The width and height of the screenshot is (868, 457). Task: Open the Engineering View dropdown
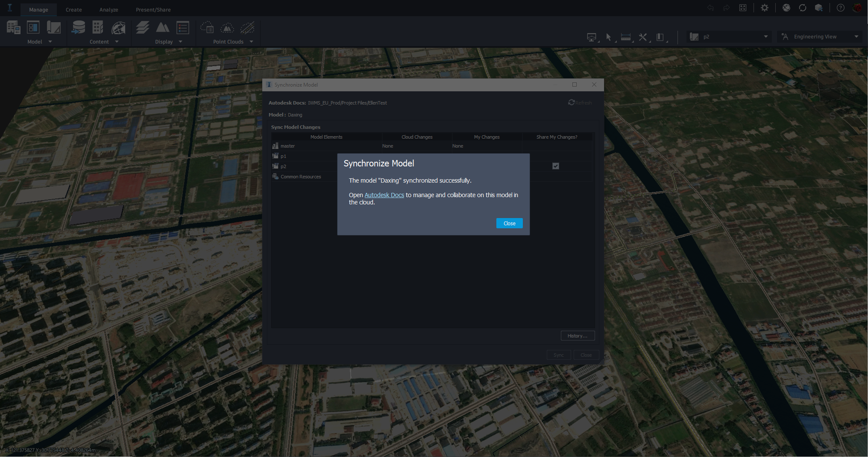pyautogui.click(x=819, y=37)
